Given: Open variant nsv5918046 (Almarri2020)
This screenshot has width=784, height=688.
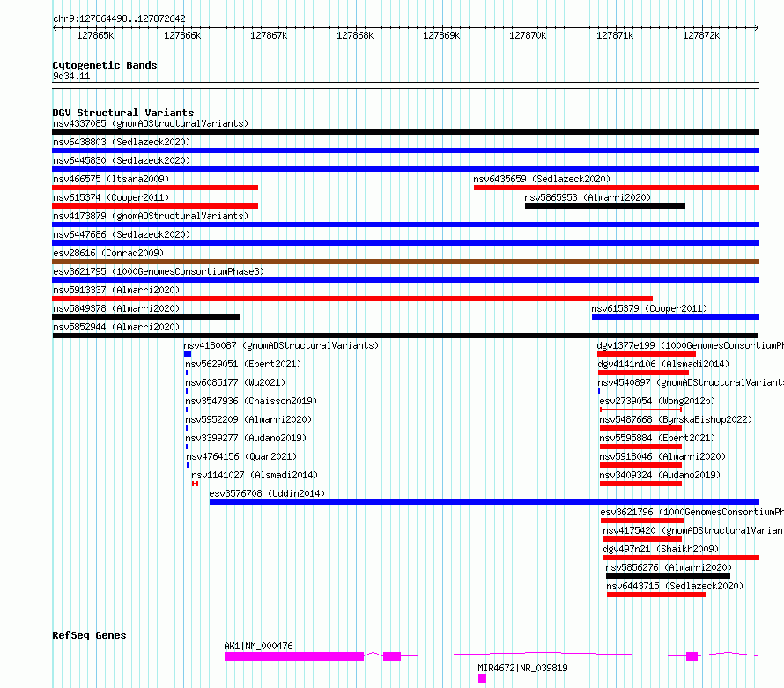Looking at the screenshot, I should tap(662, 456).
